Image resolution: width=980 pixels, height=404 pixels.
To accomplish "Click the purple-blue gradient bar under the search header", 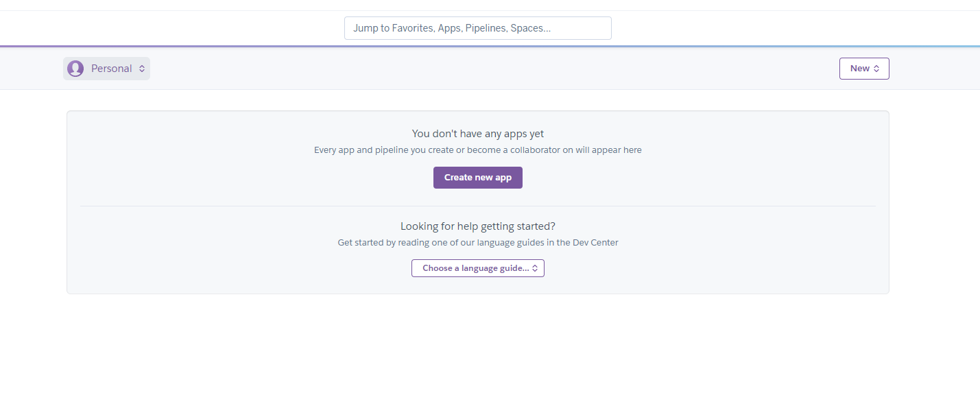I will [x=490, y=47].
